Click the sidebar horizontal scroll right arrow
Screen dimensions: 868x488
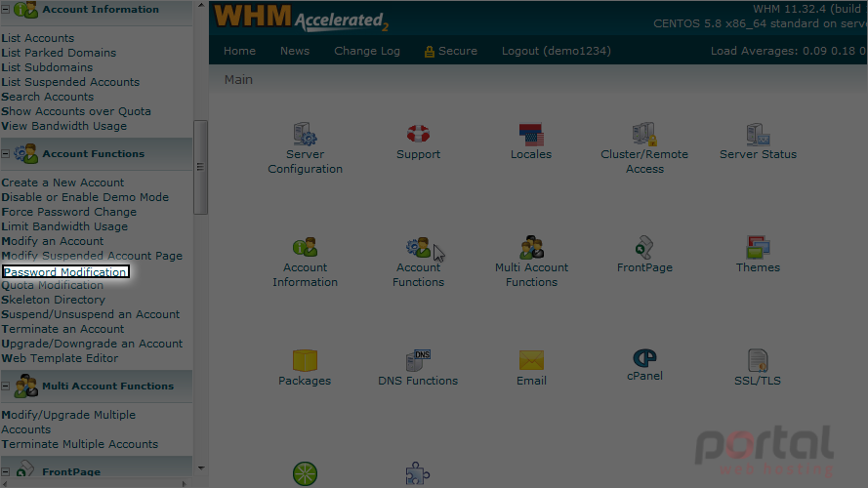(x=185, y=483)
